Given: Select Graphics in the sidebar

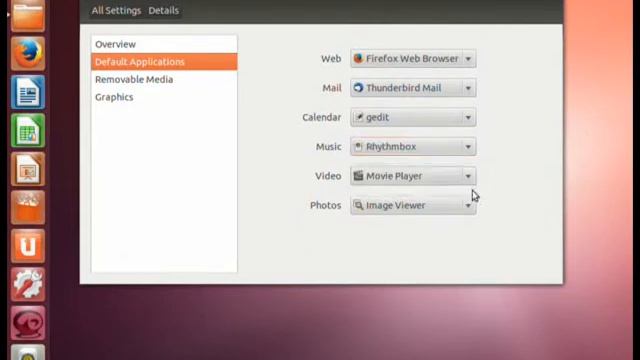Looking at the screenshot, I should point(164,97).
